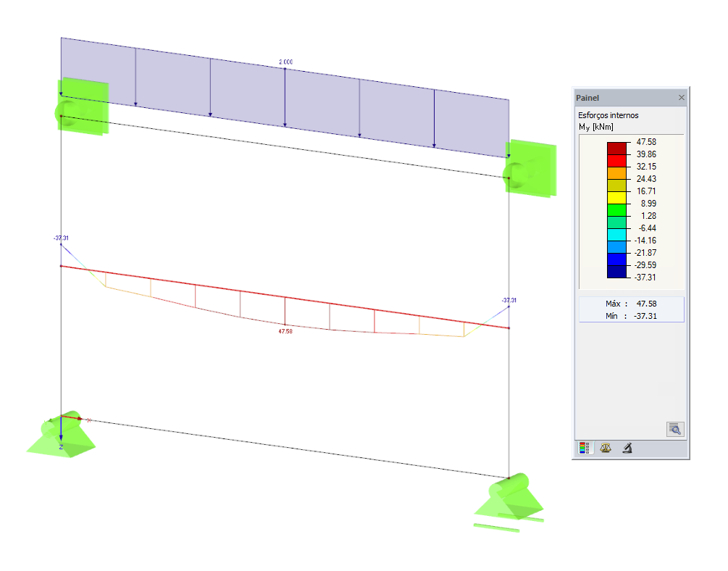Select the top-right green nodal support
Screen dimensions: 728x571
pyautogui.click(x=530, y=169)
